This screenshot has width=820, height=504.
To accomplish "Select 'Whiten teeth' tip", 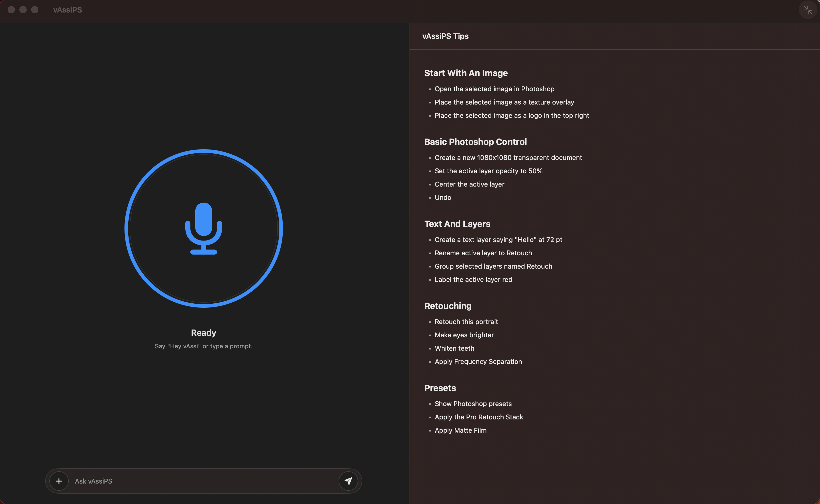I will click(454, 348).
